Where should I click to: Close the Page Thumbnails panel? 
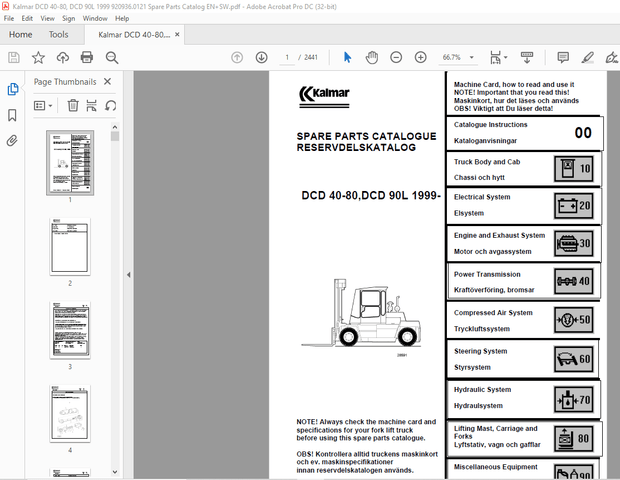107,81
